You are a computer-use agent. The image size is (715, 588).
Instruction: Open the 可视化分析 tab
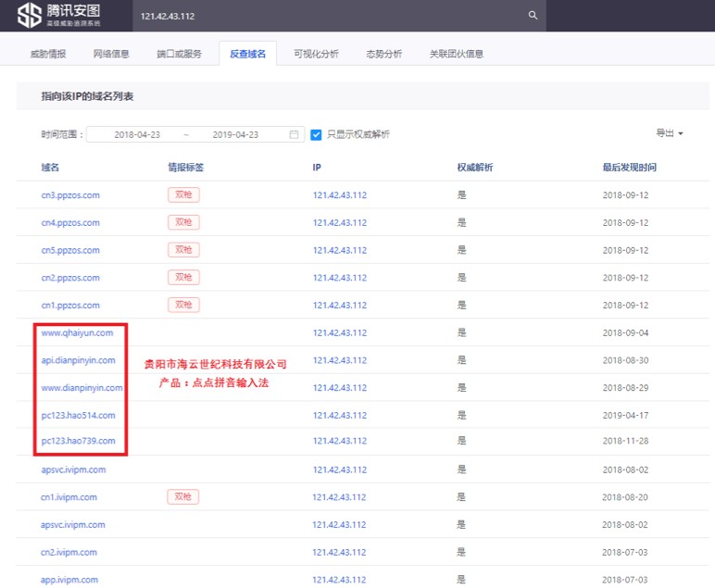pos(316,54)
